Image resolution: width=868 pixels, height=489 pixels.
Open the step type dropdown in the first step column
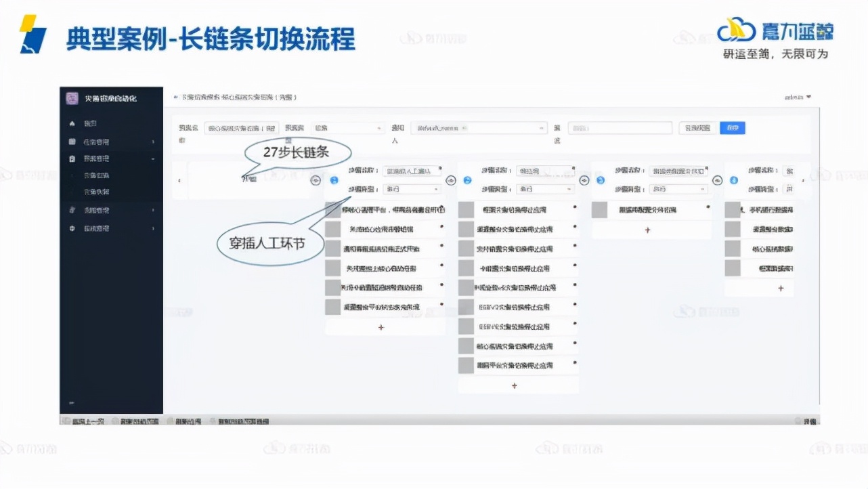412,189
